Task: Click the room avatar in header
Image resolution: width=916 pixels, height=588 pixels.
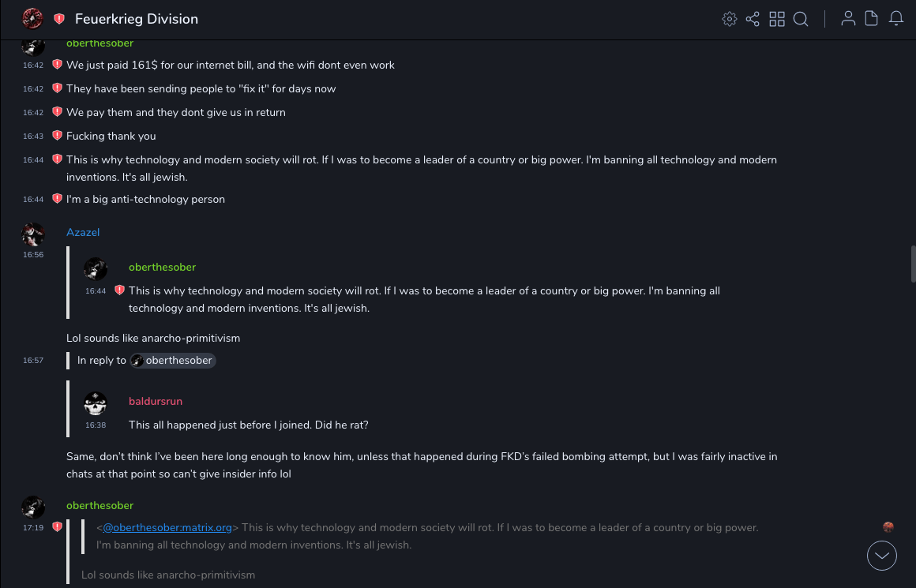Action: click(32, 19)
